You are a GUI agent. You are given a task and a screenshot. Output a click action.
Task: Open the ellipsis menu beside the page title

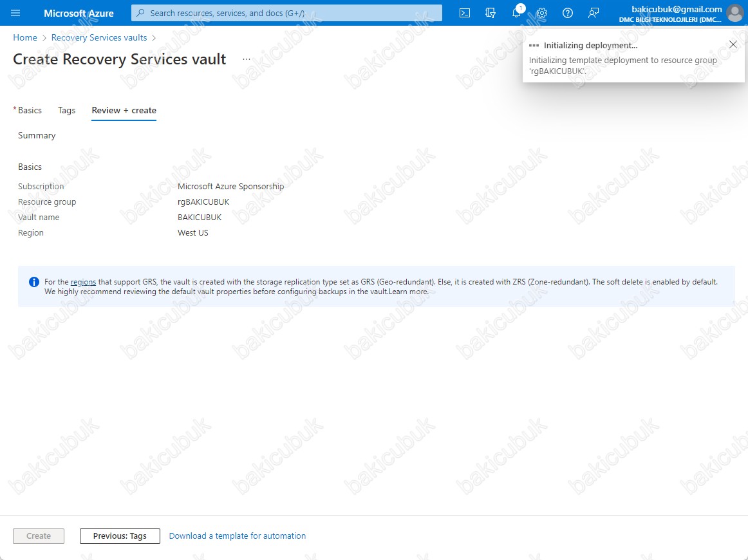click(246, 59)
